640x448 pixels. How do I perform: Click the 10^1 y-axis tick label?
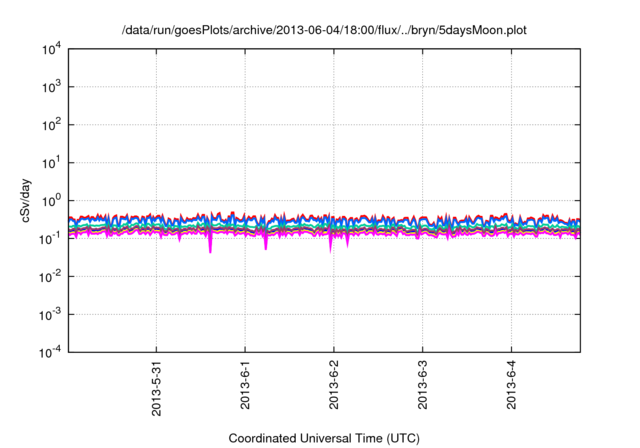click(51, 163)
